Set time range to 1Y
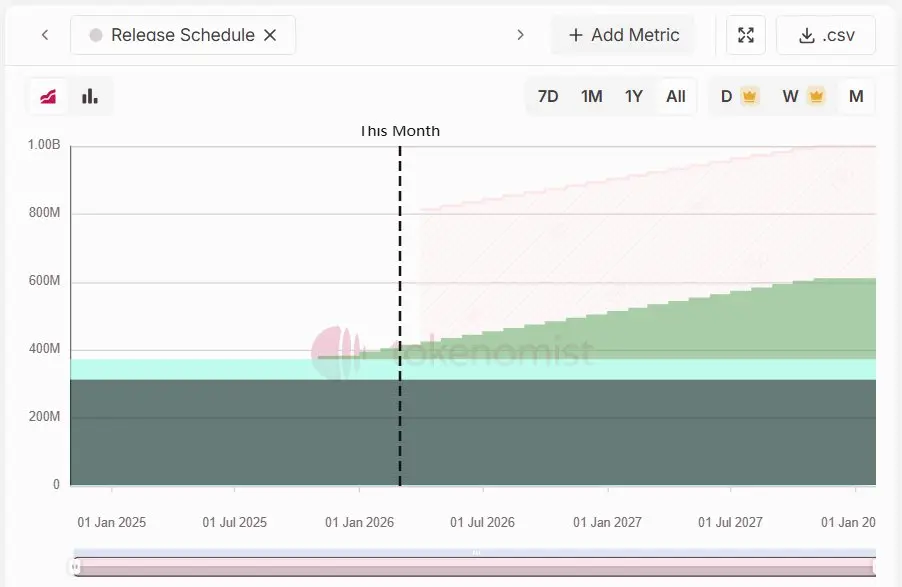902x587 pixels. pos(633,96)
